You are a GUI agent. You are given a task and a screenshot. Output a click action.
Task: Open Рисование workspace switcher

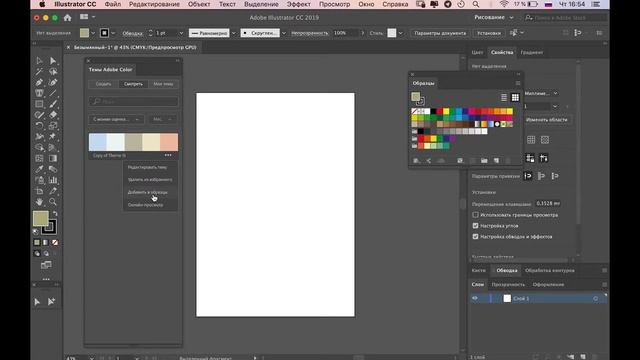(494, 18)
